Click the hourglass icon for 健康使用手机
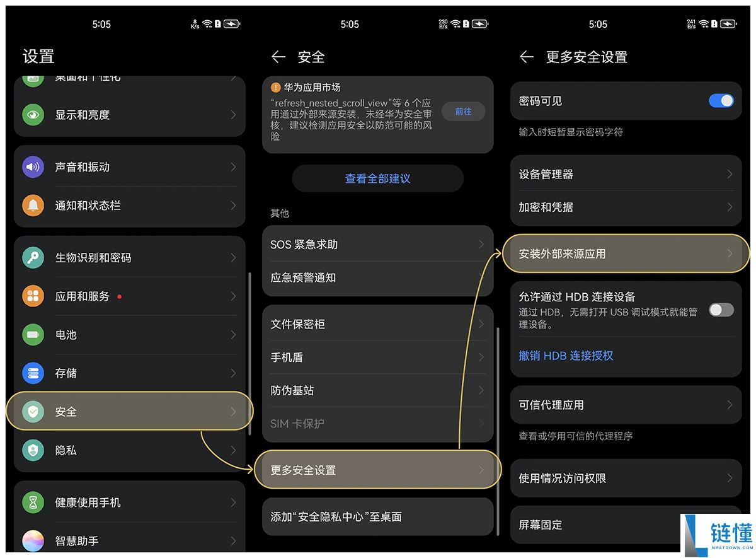 pyautogui.click(x=33, y=502)
